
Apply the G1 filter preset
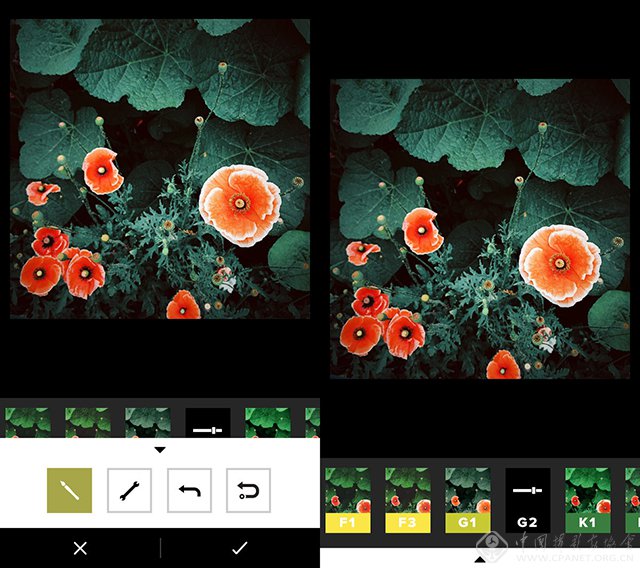point(467,499)
